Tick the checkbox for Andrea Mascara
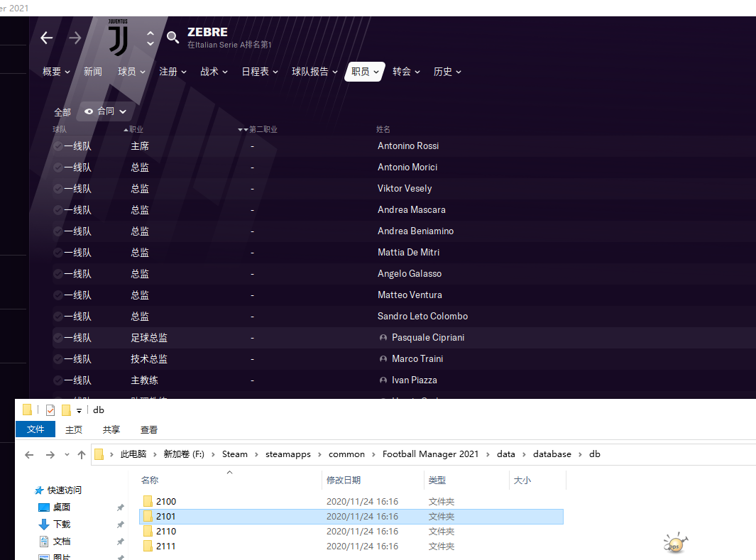This screenshot has width=756, height=560. click(x=58, y=209)
